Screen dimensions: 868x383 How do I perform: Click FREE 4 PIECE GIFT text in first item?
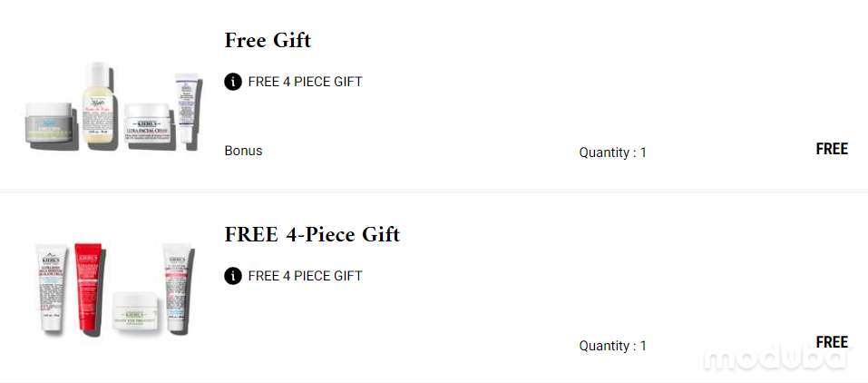point(305,82)
